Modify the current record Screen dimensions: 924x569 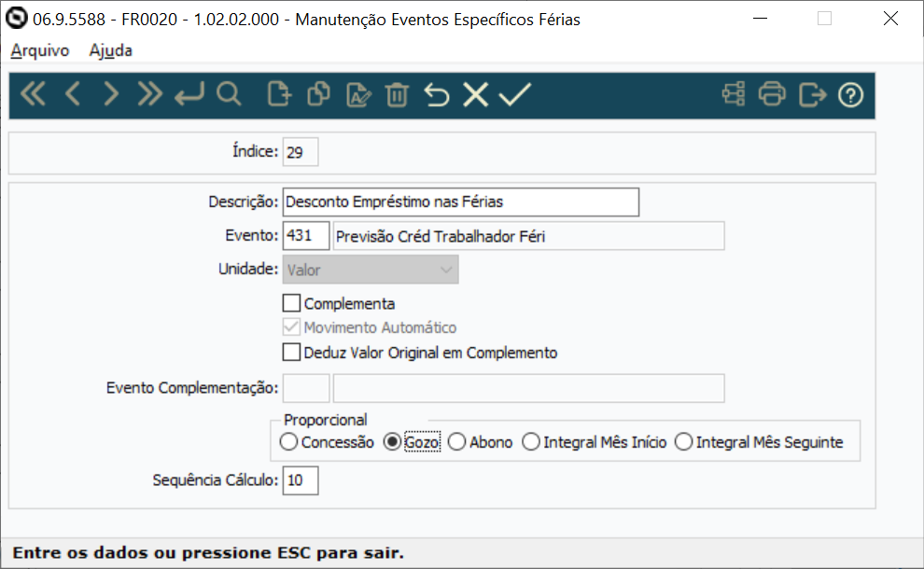pos(357,93)
